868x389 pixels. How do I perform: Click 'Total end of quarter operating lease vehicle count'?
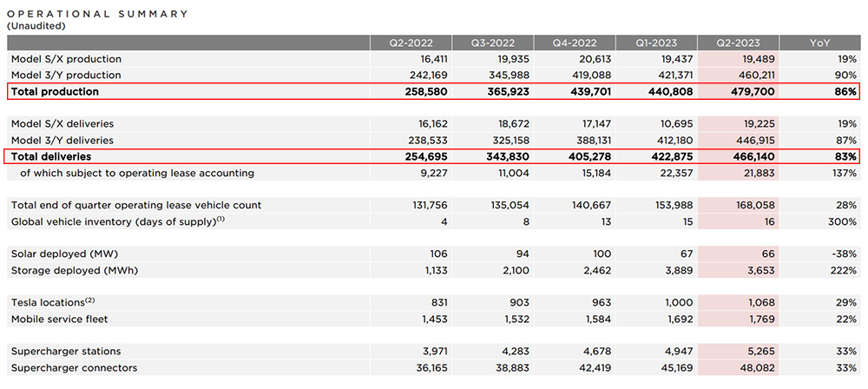point(136,205)
